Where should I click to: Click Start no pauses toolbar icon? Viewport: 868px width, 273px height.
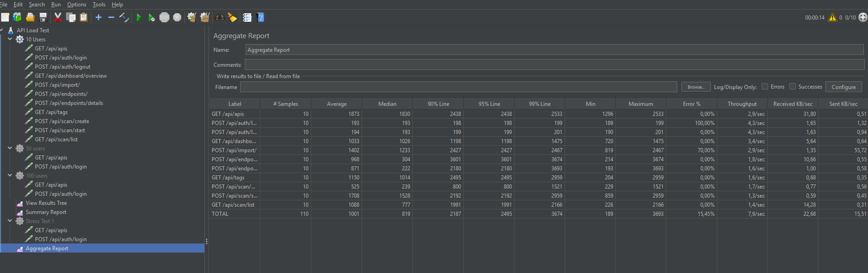(151, 18)
